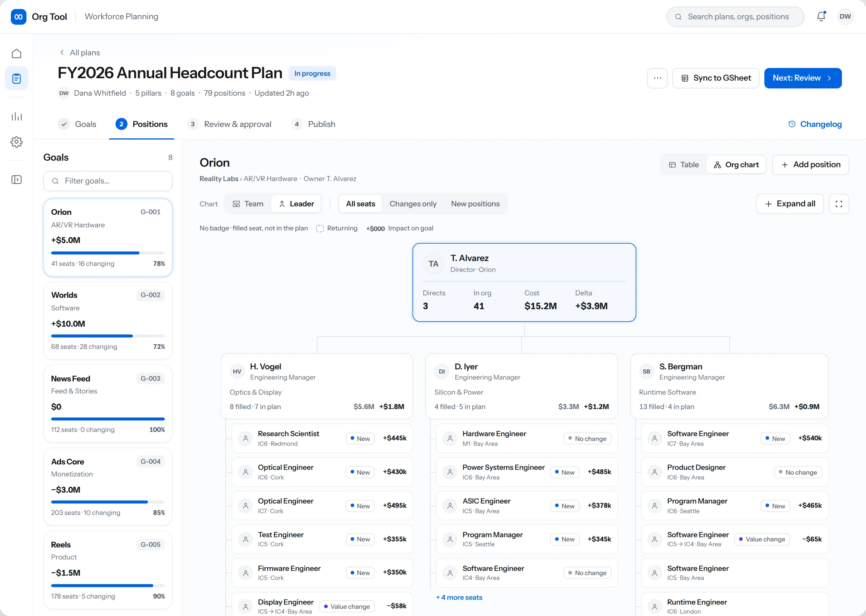Select the Positions step tab
Screen dimensions: 866x616
141,124
